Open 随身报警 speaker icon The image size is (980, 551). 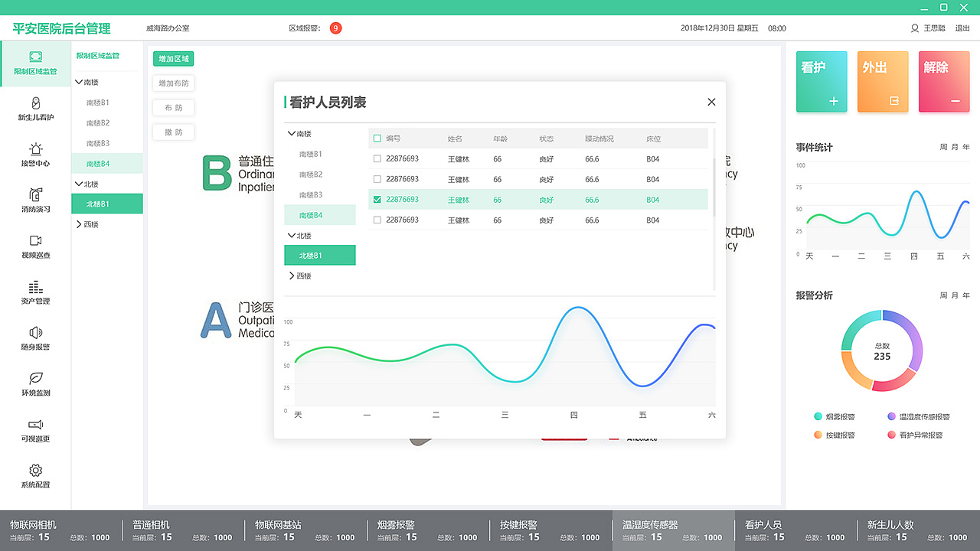[x=35, y=333]
